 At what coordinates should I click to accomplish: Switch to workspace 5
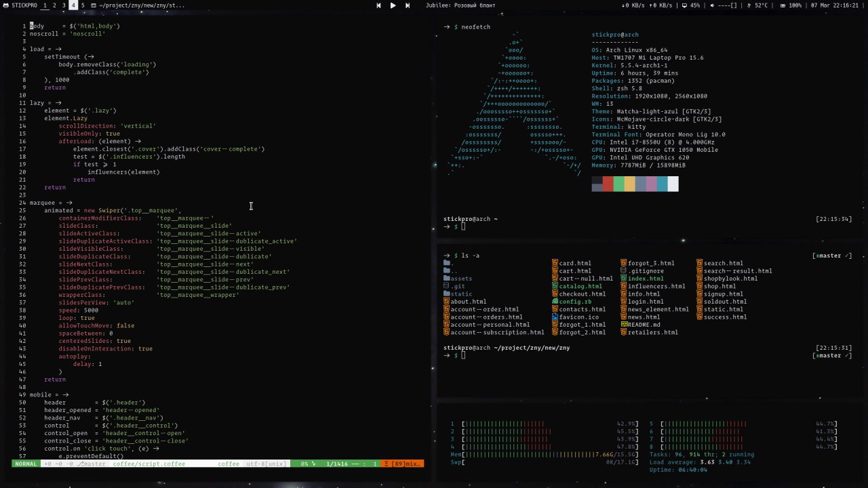[x=83, y=5]
